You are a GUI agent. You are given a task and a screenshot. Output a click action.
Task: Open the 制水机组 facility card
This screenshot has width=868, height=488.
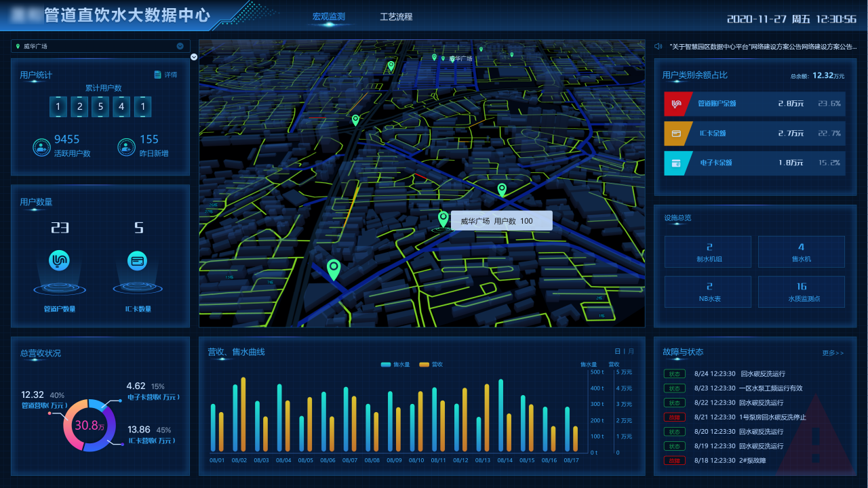(x=708, y=251)
